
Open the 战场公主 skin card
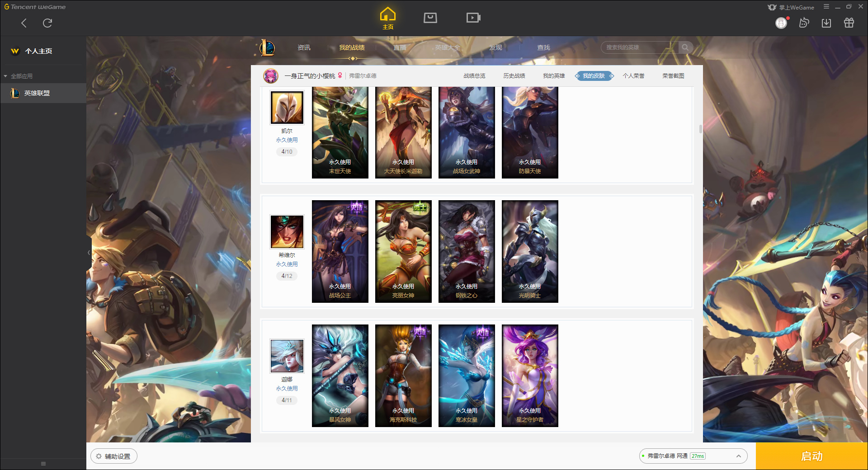pyautogui.click(x=340, y=251)
